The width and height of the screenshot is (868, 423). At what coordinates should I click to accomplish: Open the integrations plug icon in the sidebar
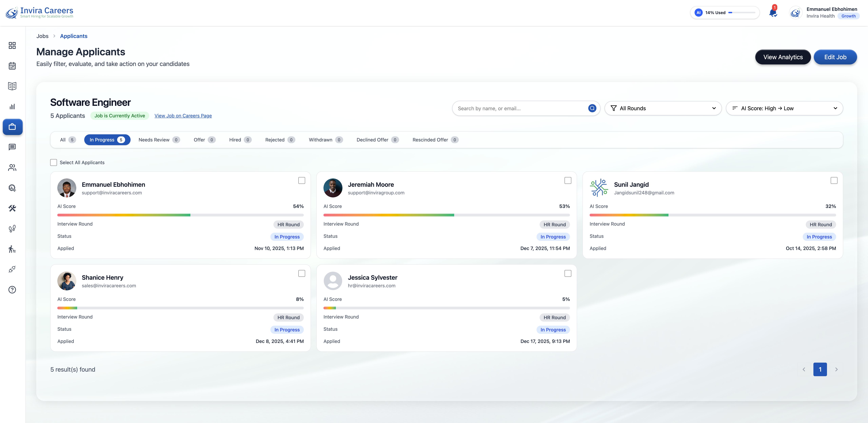(12, 269)
